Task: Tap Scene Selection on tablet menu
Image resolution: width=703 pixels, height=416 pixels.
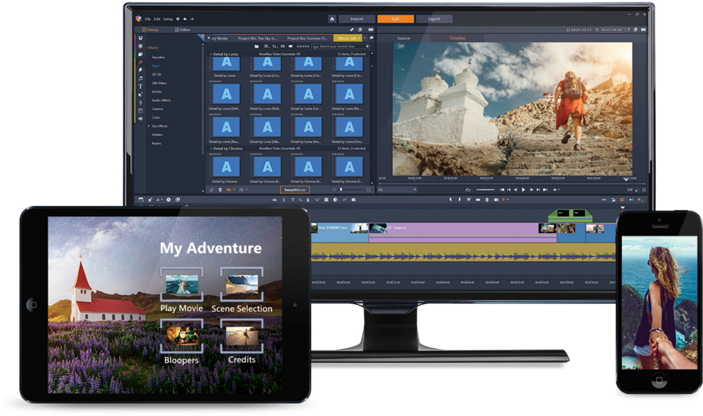Action: (242, 290)
